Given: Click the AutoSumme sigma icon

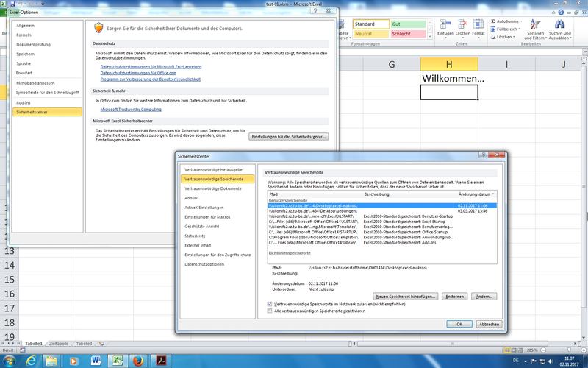Looking at the screenshot, I should [492, 21].
